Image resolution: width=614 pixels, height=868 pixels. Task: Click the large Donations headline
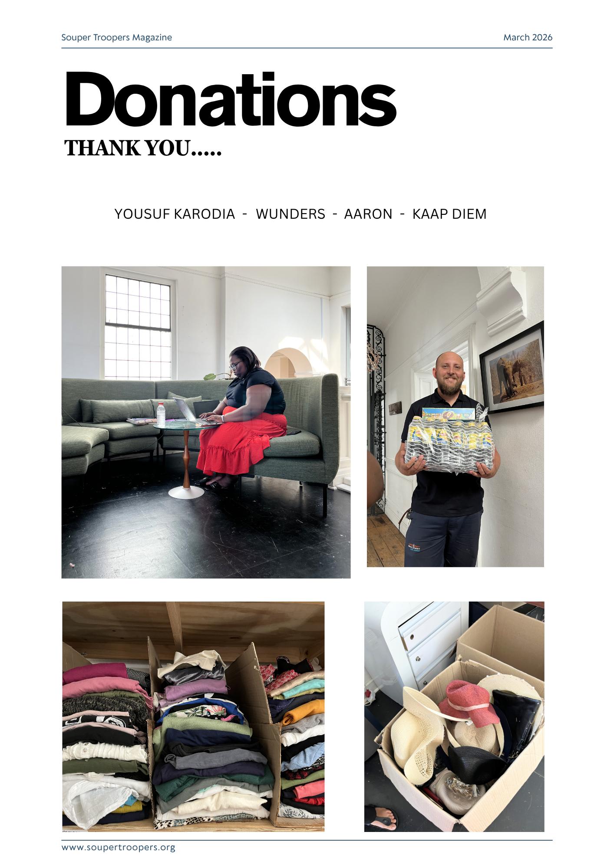point(231,100)
